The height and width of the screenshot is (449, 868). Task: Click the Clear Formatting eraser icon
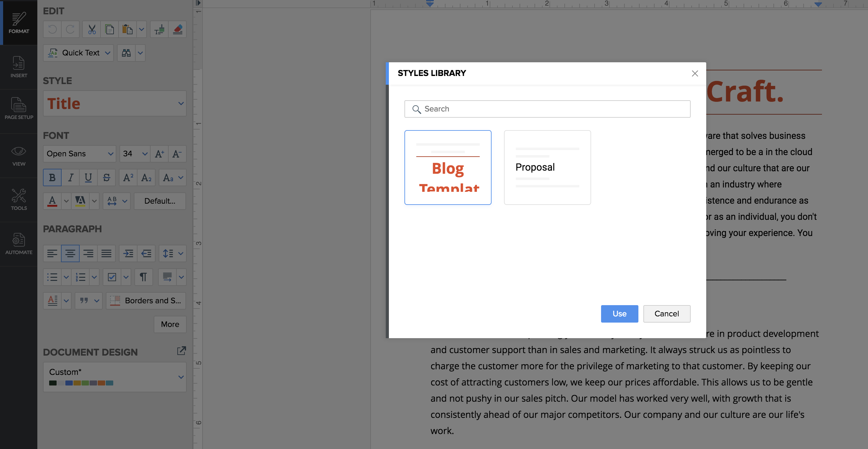177,29
